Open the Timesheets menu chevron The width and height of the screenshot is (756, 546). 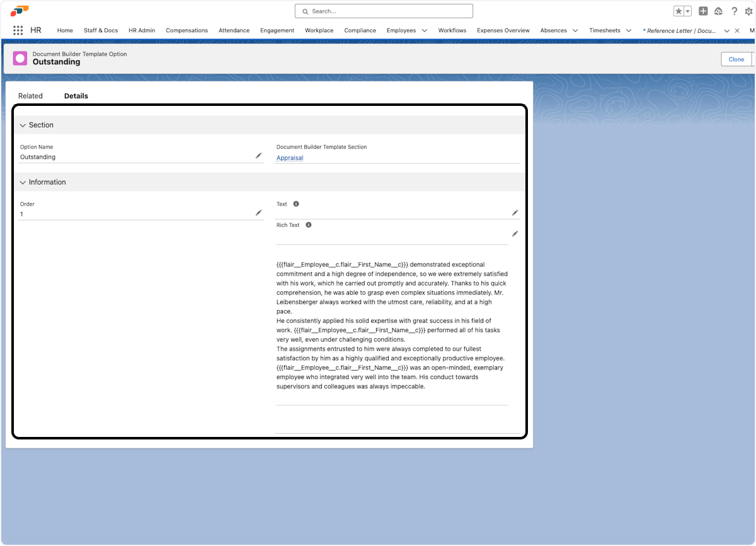click(628, 30)
